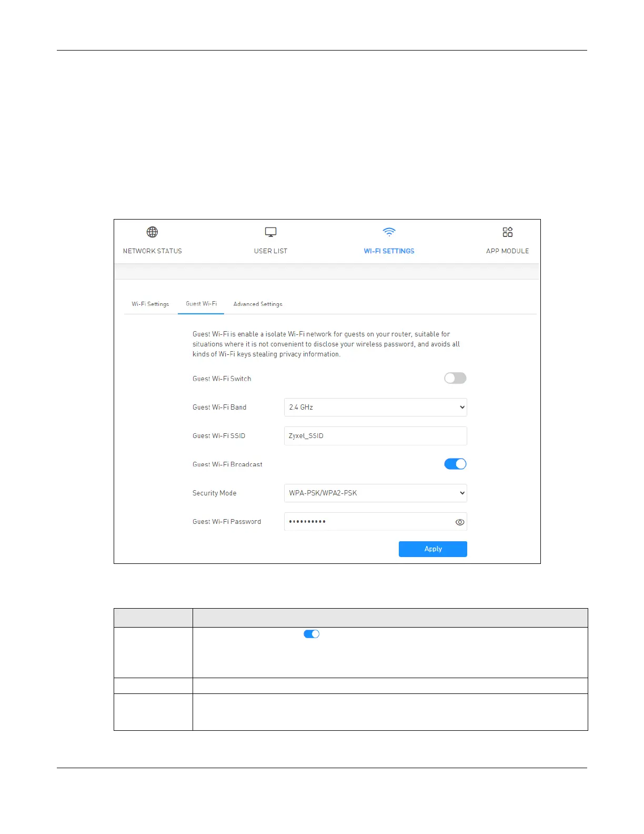Go to the NETWORK STATUS menu label
644x834 pixels.
pyautogui.click(x=152, y=251)
